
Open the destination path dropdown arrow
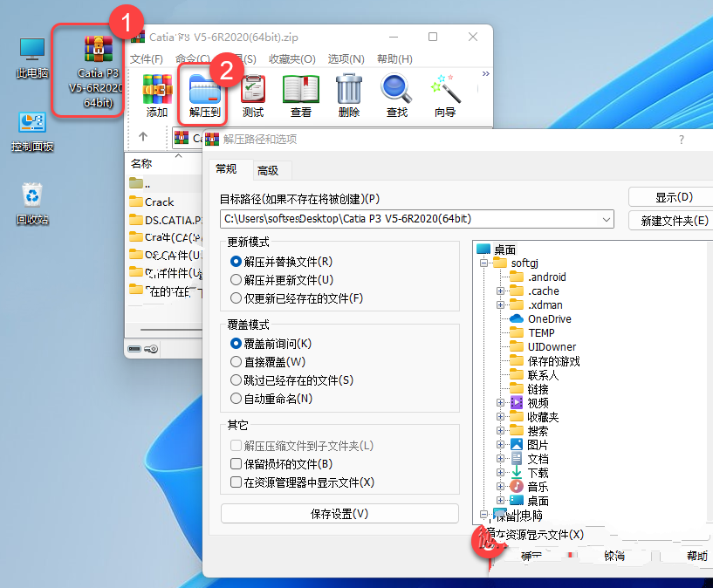pos(607,219)
